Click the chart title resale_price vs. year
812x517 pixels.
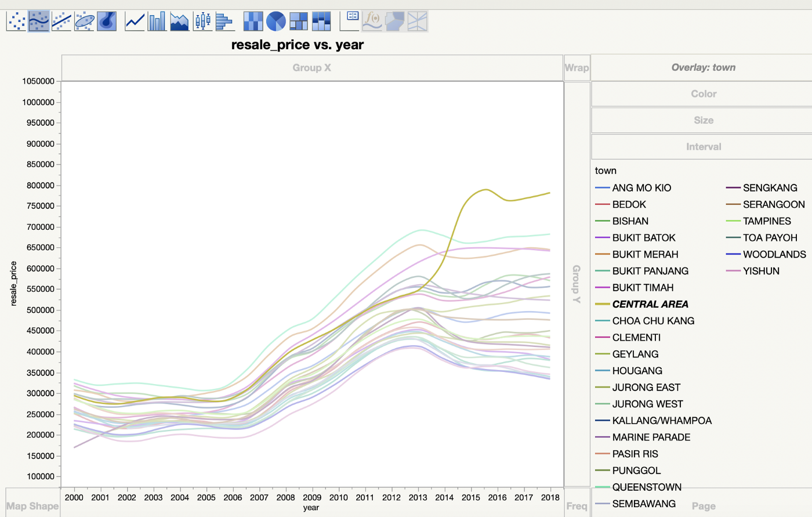point(297,45)
